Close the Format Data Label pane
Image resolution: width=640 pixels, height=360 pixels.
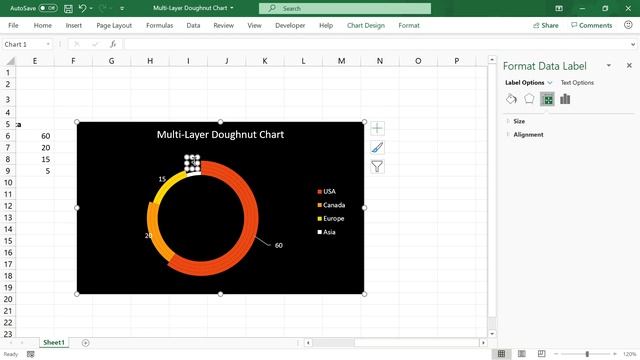[629, 65]
